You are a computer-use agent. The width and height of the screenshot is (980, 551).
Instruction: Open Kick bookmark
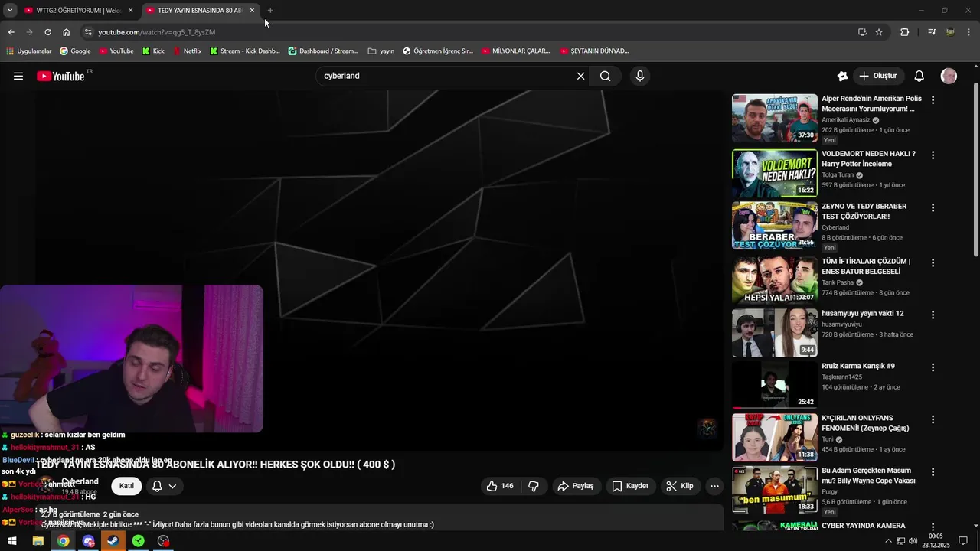coord(153,51)
